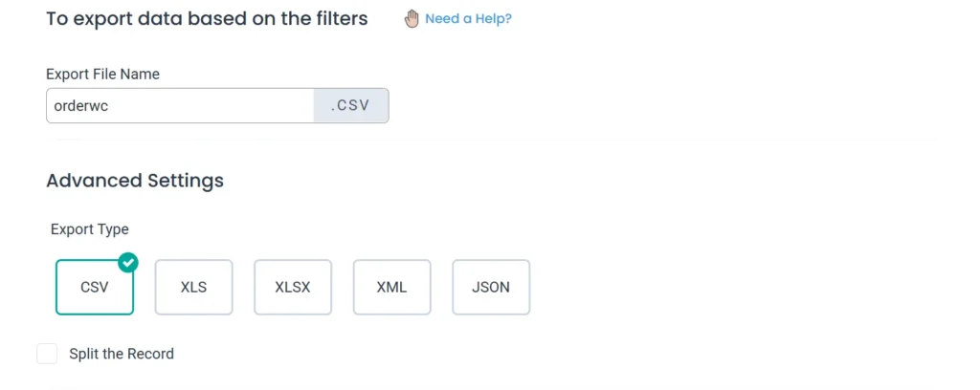Image resolution: width=980 pixels, height=390 pixels.
Task: Click the .CSV extension suffix box
Action: click(x=351, y=106)
